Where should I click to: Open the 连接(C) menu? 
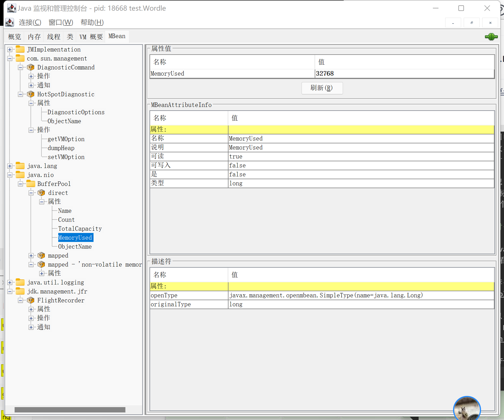tap(30, 22)
